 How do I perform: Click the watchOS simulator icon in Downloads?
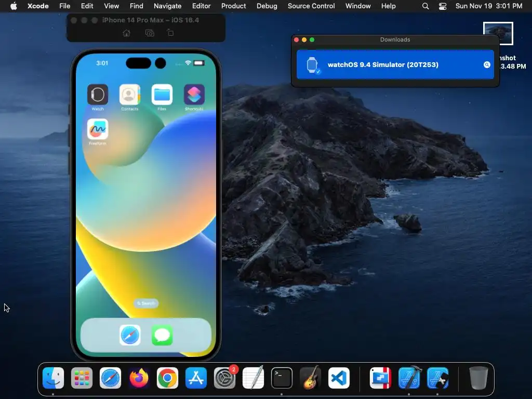pos(312,65)
